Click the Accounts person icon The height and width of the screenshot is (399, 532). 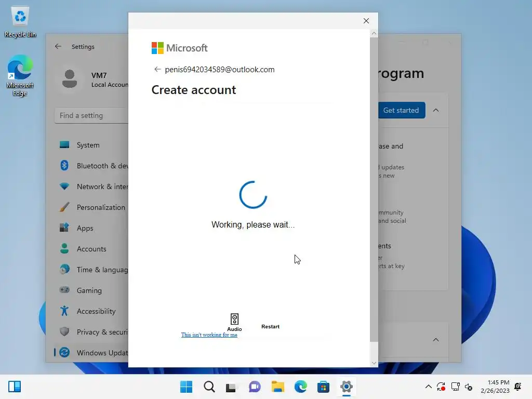[x=64, y=249]
